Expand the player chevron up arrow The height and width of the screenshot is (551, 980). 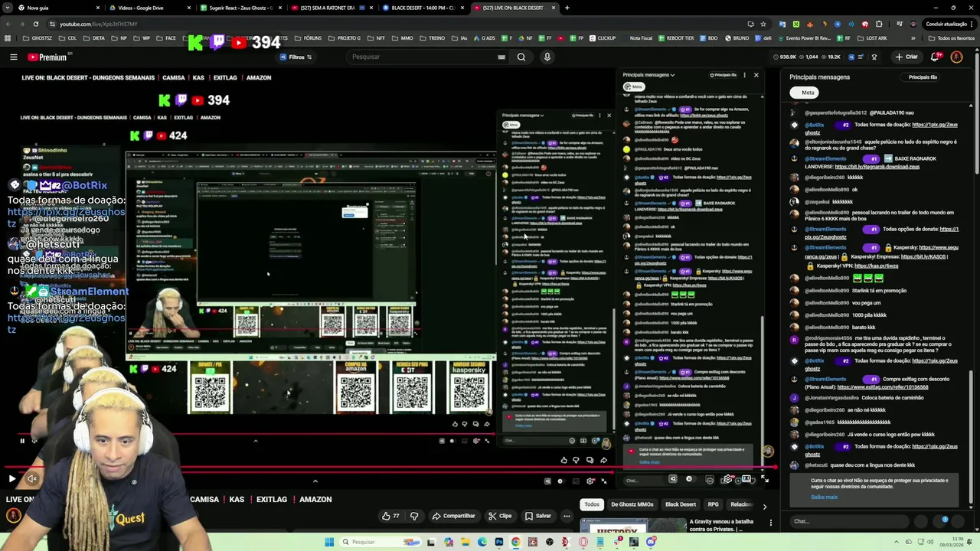[x=315, y=481]
